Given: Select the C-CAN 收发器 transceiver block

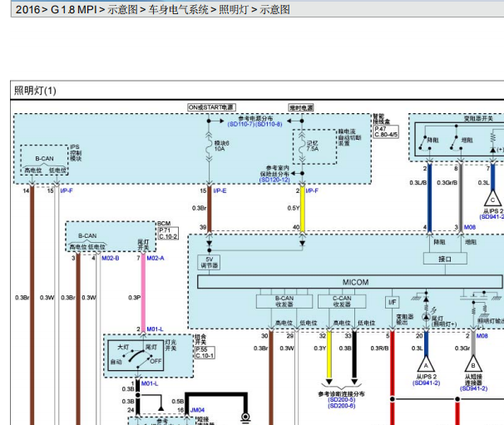Looking at the screenshot, I should point(342,302).
